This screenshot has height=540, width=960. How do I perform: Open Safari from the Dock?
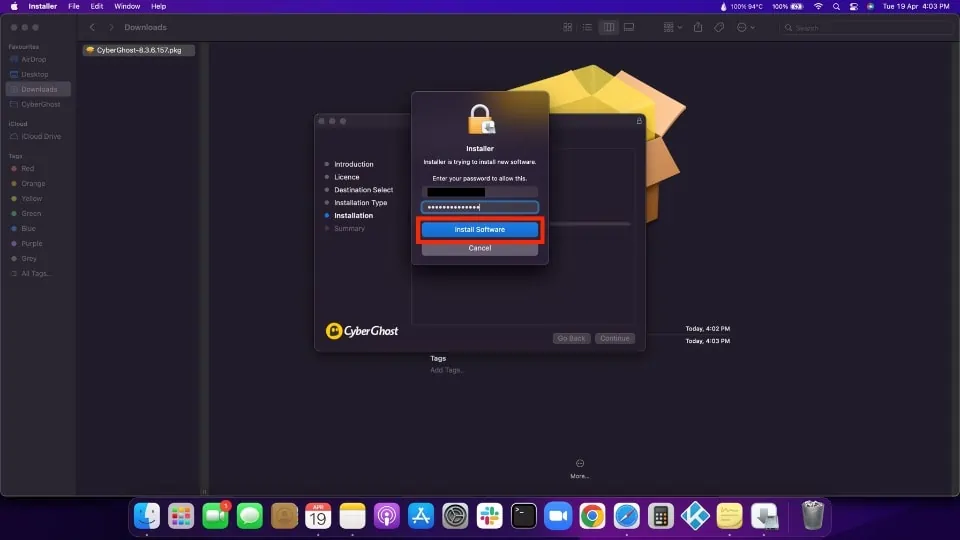[x=627, y=516]
